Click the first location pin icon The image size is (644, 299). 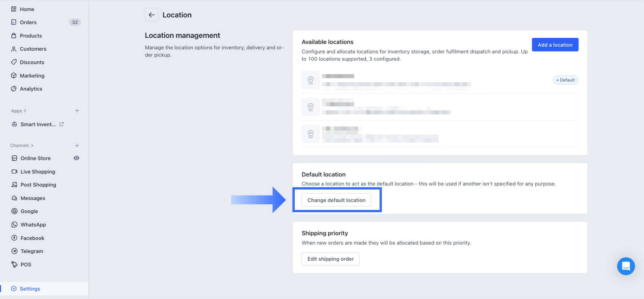click(x=310, y=80)
